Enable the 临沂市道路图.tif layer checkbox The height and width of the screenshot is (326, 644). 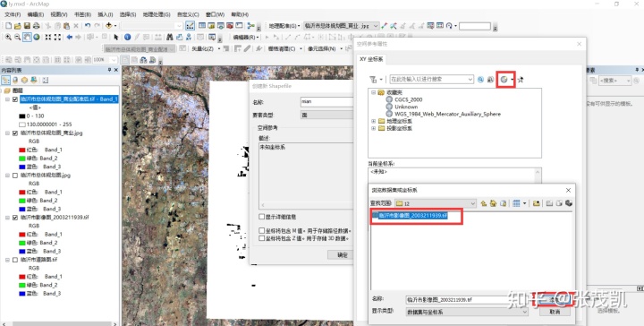tap(15, 260)
